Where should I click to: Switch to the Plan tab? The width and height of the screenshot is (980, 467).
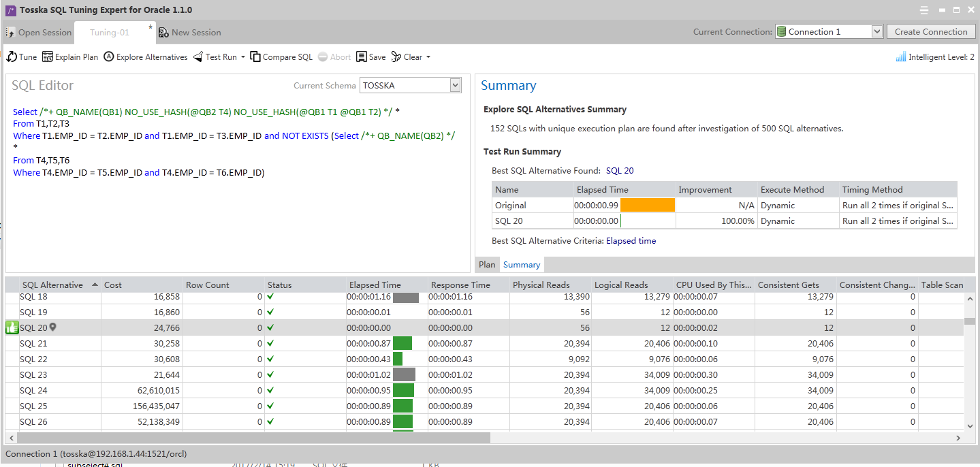point(487,265)
